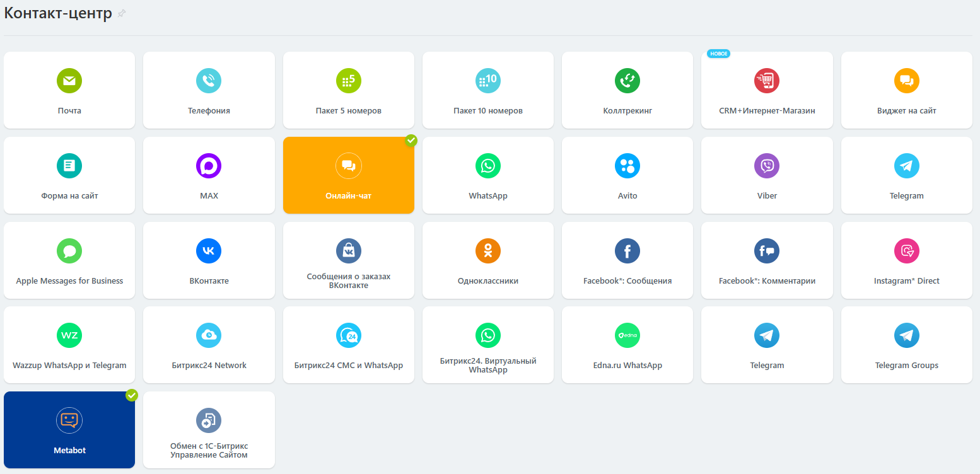Click the Wazzup WZ green icon
This screenshot has height=474, width=980.
tap(69, 335)
